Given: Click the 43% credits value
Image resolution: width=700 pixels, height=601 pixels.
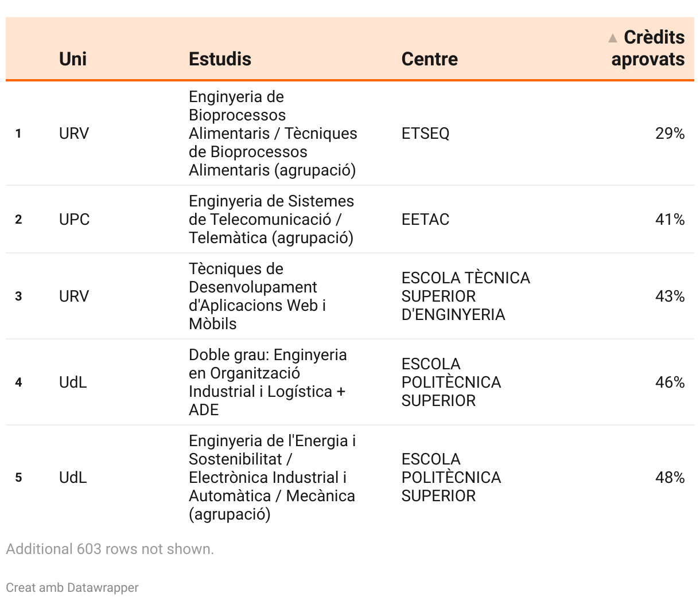Looking at the screenshot, I should click(670, 296).
